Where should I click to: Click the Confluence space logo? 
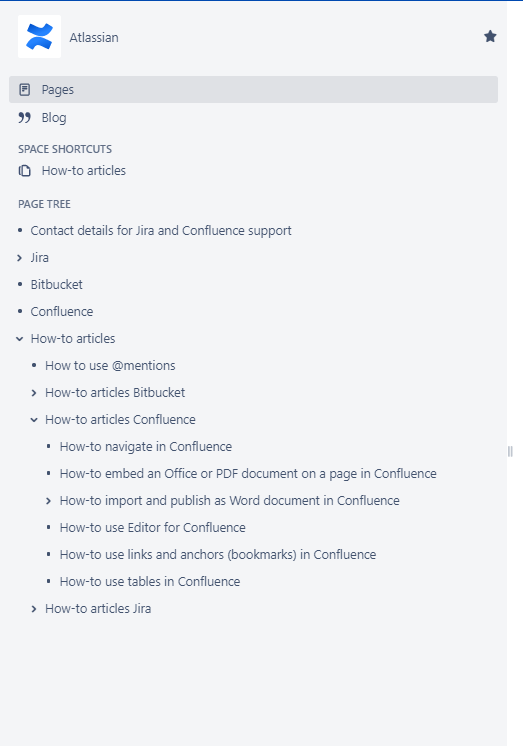point(39,37)
